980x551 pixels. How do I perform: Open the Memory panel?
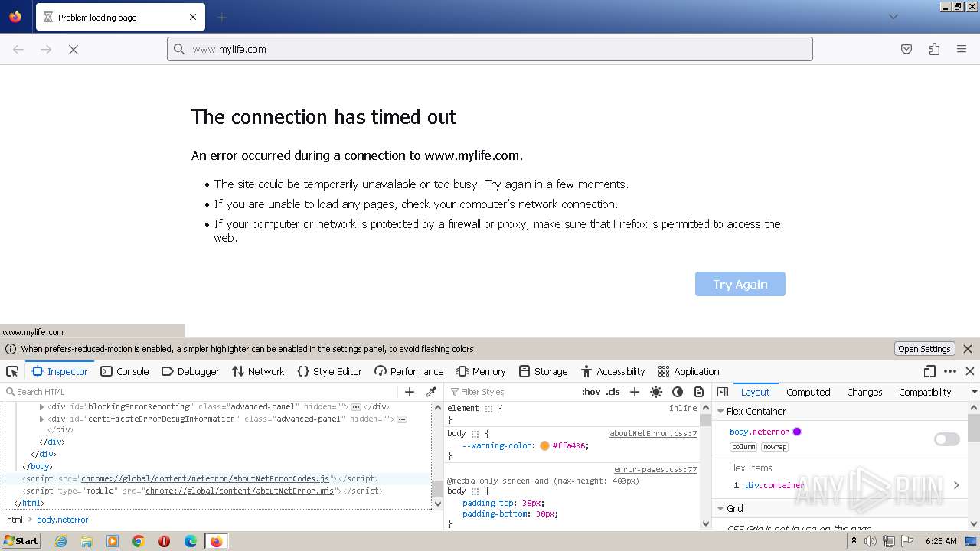481,371
